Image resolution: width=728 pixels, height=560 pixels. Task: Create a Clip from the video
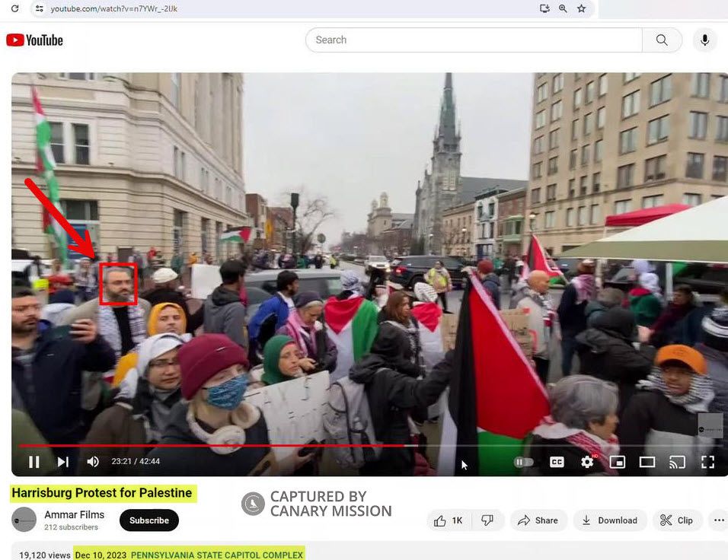[x=677, y=520]
